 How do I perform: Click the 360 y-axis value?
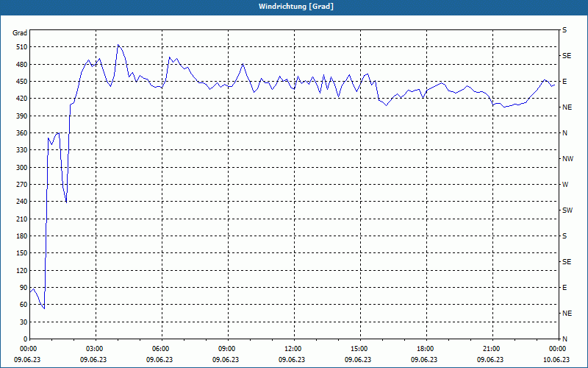point(22,133)
